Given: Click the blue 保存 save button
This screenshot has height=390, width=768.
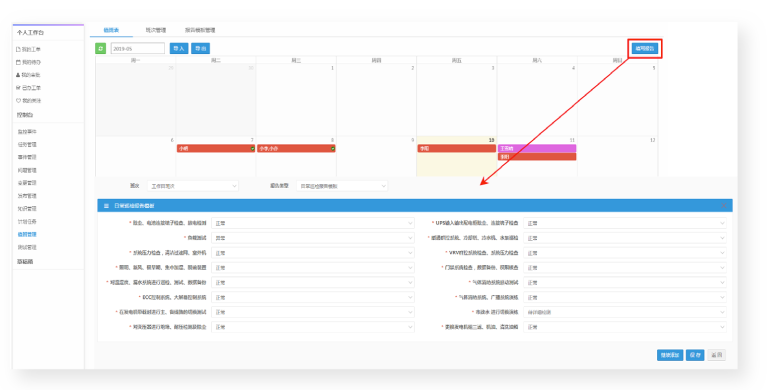Looking at the screenshot, I should (695, 355).
